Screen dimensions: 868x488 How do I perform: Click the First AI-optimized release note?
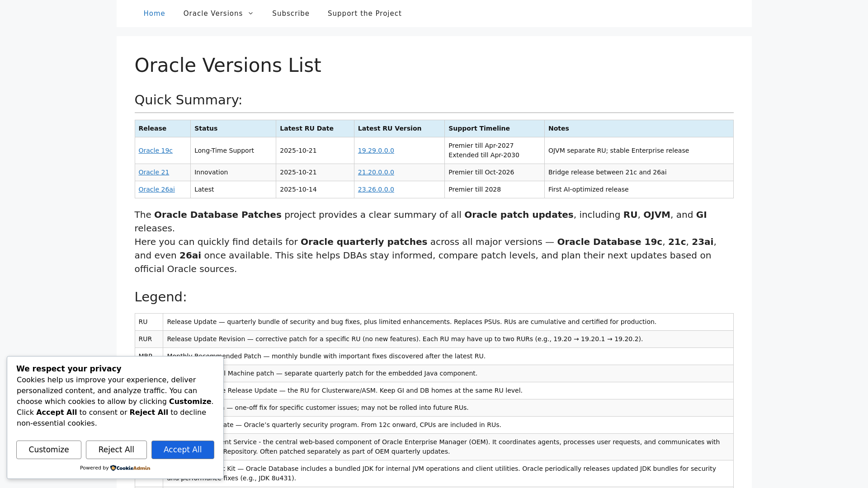pyautogui.click(x=639, y=189)
